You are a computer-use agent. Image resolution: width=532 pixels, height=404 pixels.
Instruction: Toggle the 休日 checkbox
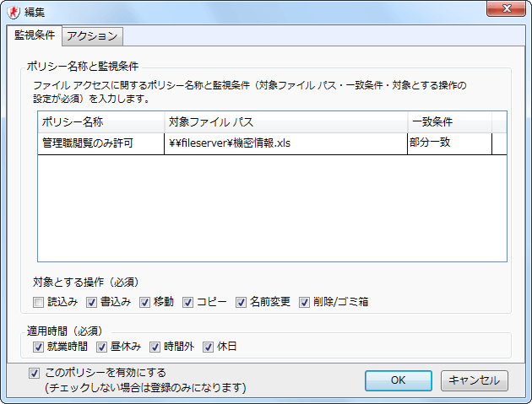(209, 347)
